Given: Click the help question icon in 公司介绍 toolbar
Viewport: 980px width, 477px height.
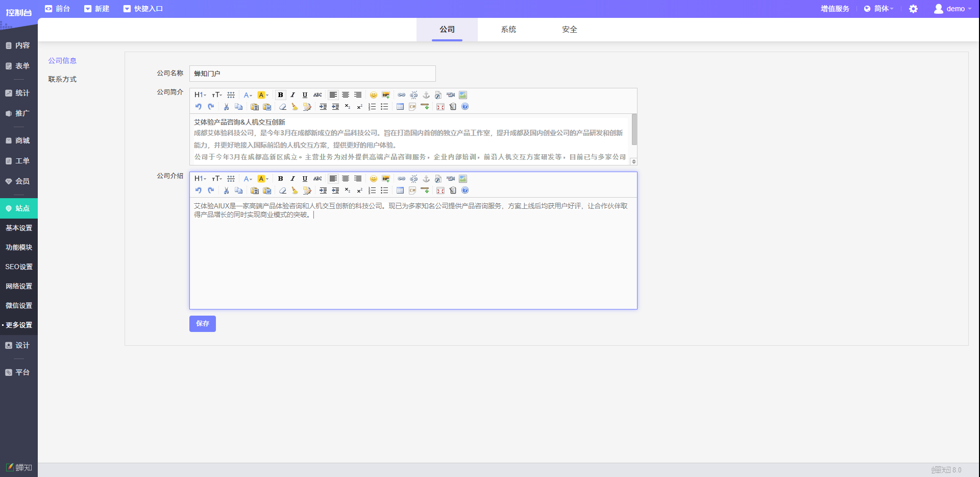Looking at the screenshot, I should [x=465, y=190].
